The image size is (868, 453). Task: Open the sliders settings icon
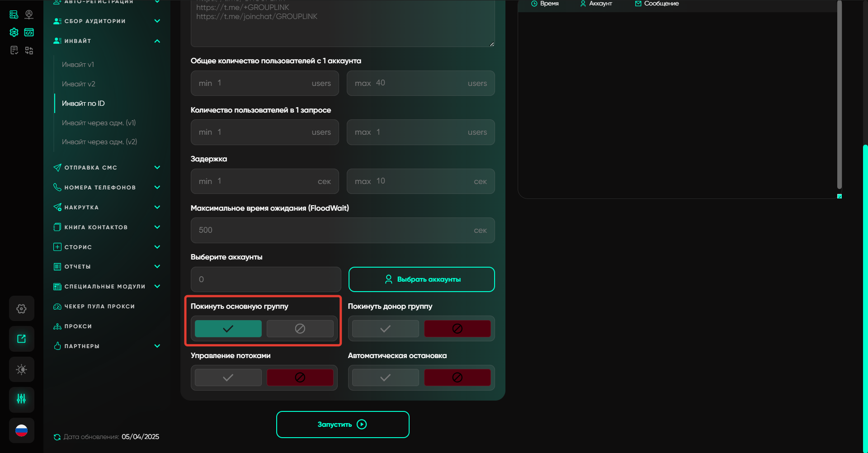coord(21,399)
